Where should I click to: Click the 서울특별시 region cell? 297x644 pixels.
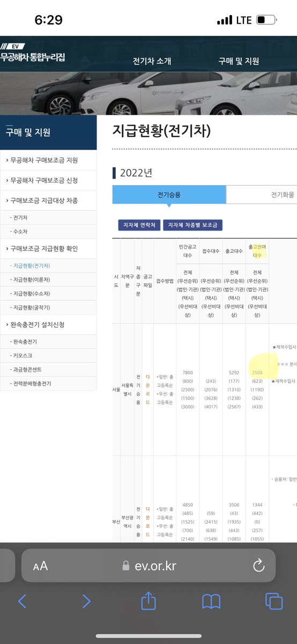127,390
